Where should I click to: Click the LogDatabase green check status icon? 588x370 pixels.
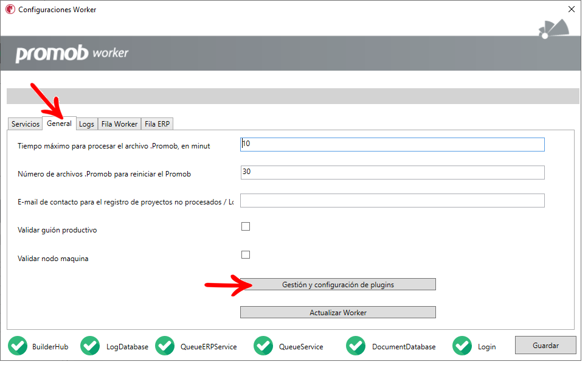90,346
